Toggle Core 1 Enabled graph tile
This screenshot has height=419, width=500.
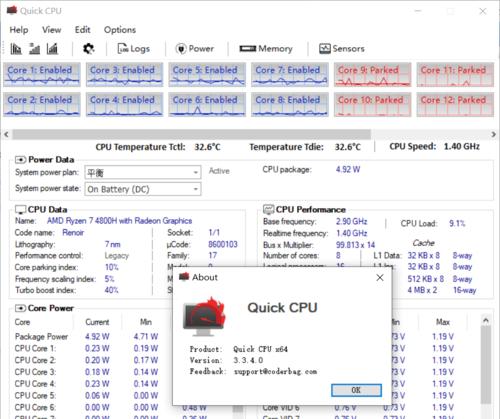(42, 74)
